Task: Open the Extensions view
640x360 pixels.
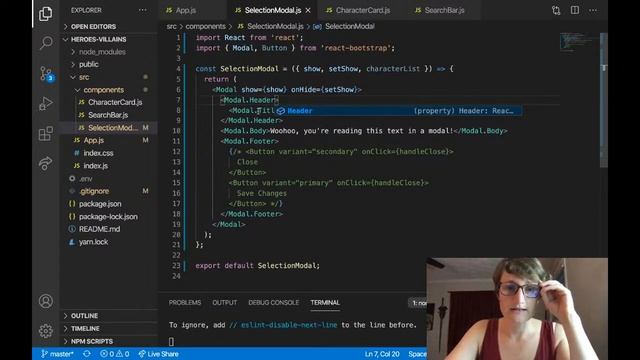Action: point(46,133)
